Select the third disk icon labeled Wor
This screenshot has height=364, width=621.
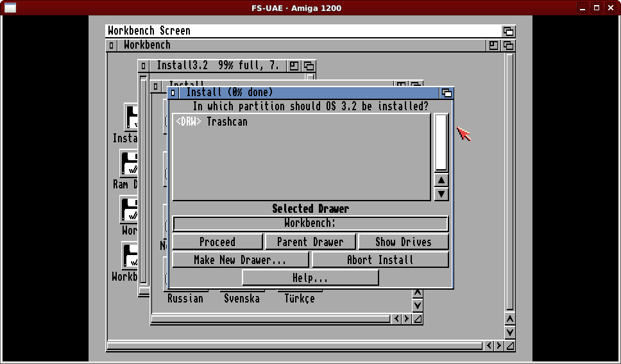click(129, 210)
